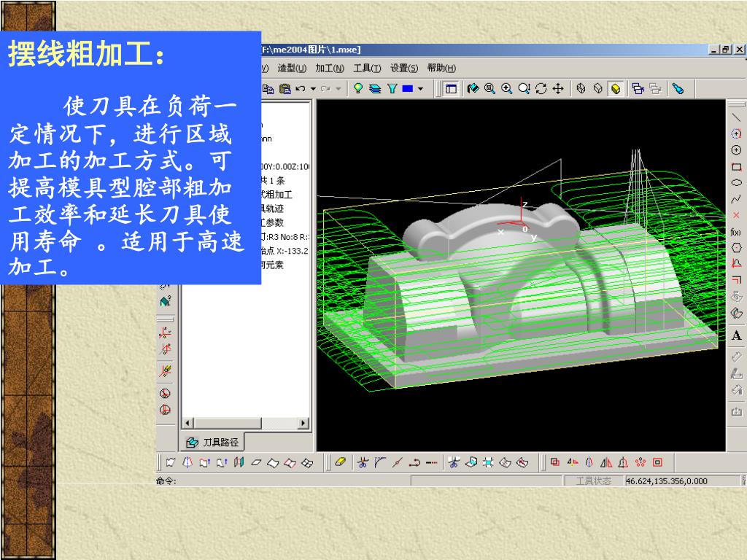Click the 粗加工 tree entry
This screenshot has width=747, height=560.
click(276, 194)
